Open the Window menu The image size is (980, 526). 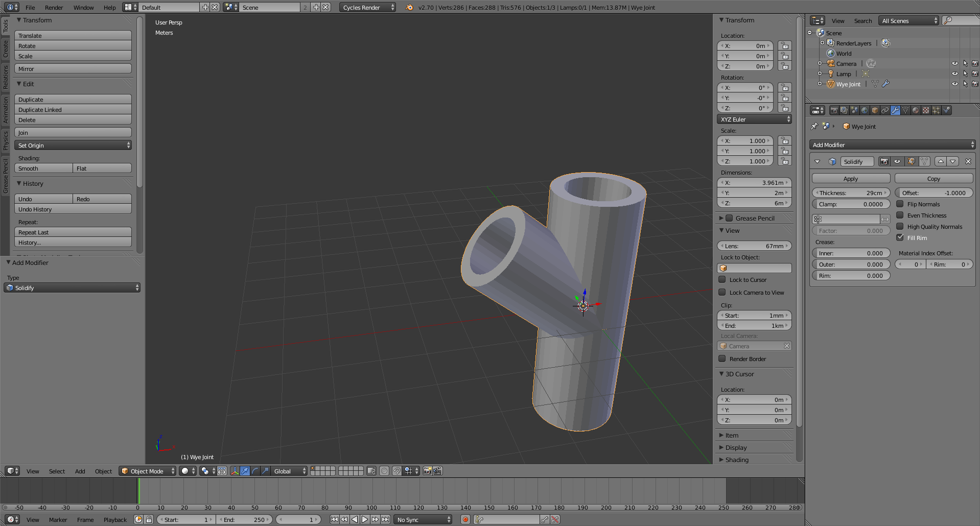[x=83, y=7]
